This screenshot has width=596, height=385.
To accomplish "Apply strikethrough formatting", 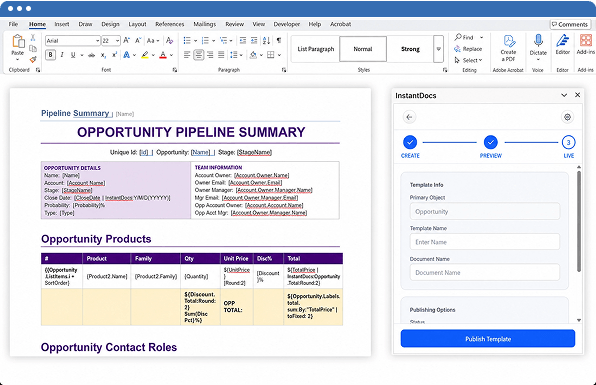I will pyautogui.click(x=92, y=55).
